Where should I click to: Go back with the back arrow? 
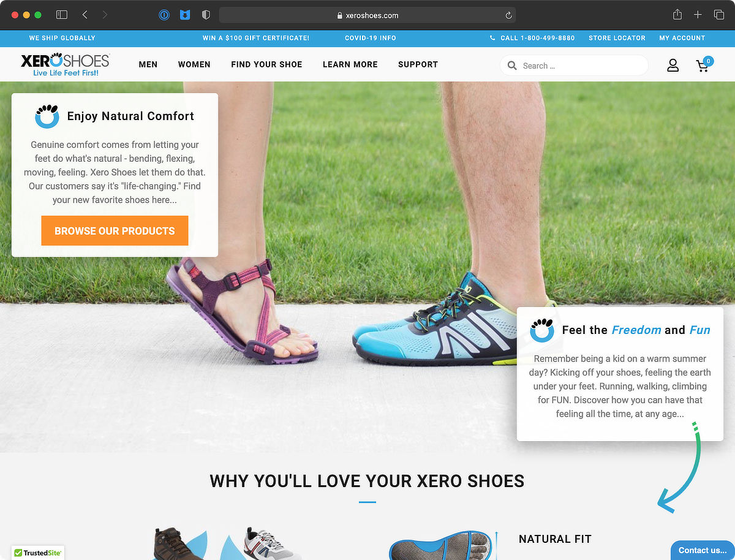(85, 15)
